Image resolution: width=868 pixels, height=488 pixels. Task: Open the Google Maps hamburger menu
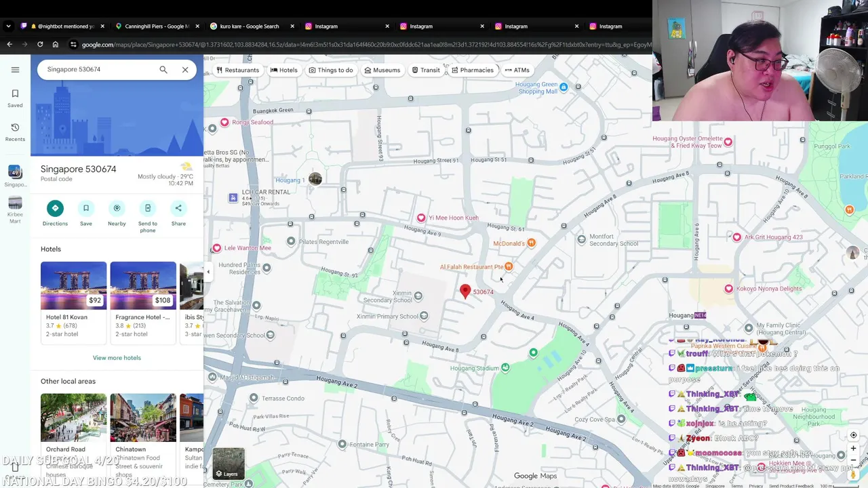click(x=15, y=70)
